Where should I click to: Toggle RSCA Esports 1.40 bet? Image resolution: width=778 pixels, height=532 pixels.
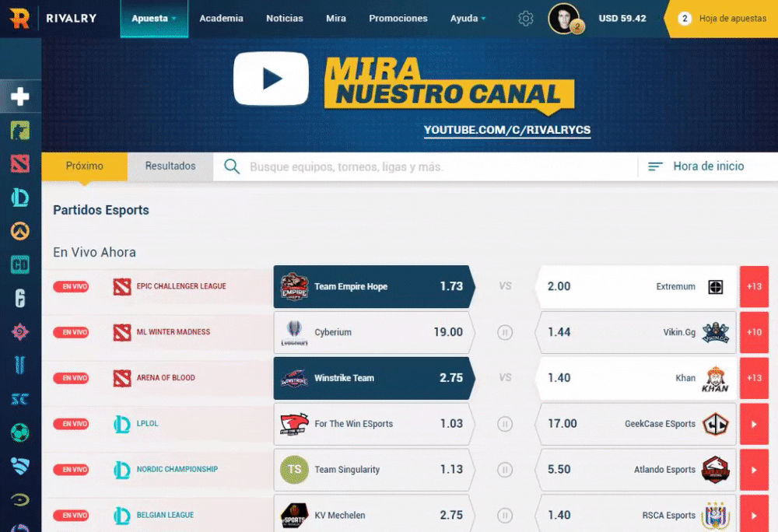(x=636, y=514)
